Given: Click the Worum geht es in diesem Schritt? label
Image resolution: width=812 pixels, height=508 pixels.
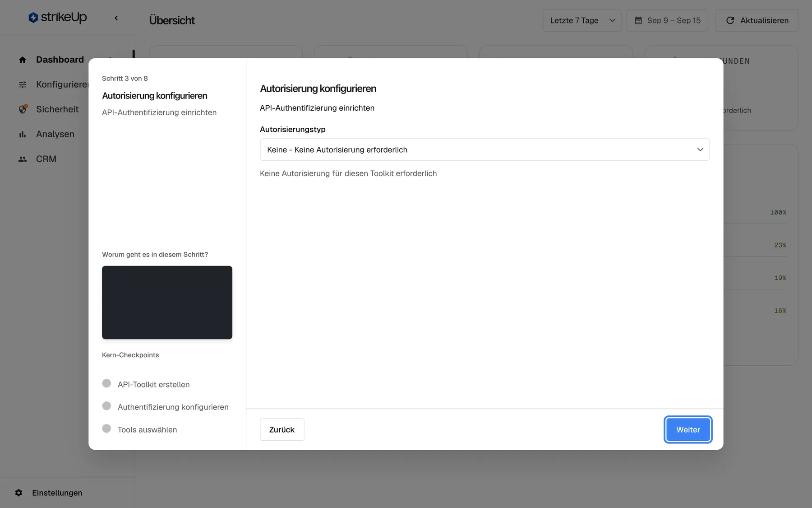Looking at the screenshot, I should (155, 255).
